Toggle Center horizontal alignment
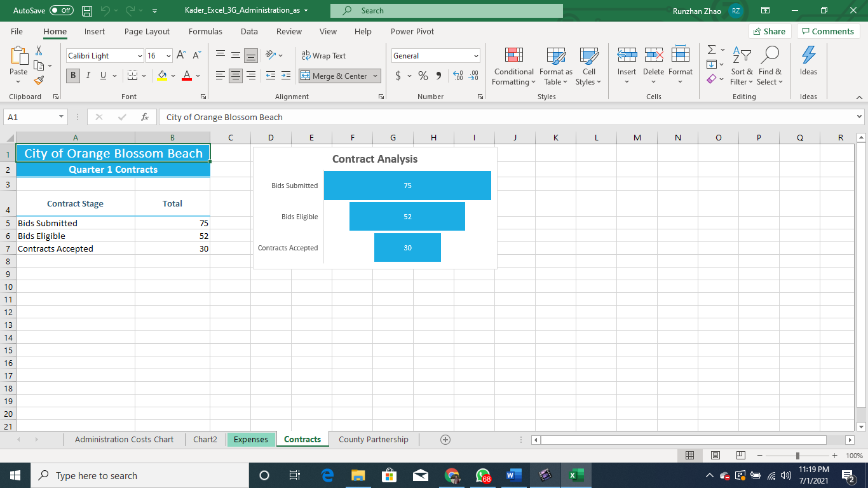 [x=236, y=76]
